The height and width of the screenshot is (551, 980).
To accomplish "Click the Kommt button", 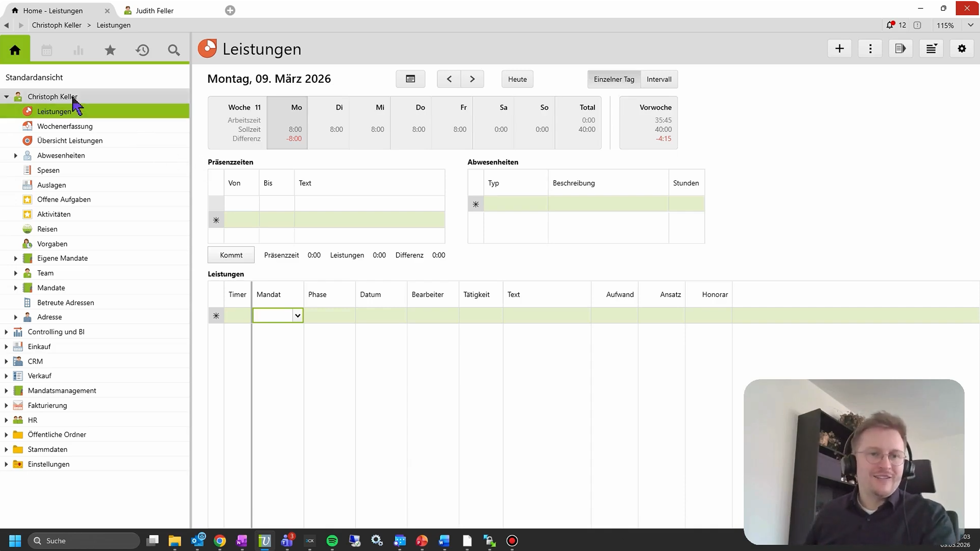I will (x=231, y=255).
